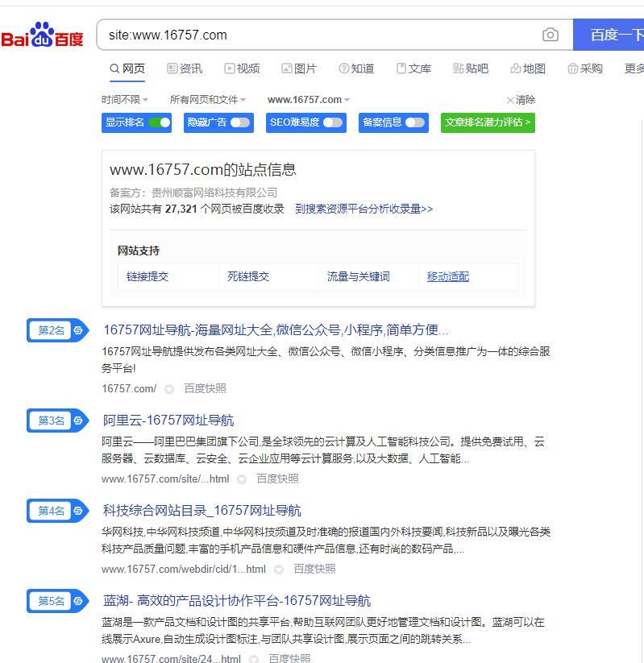Expand the 时间不限 dropdown
Image resolution: width=644 pixels, height=663 pixels.
point(125,100)
